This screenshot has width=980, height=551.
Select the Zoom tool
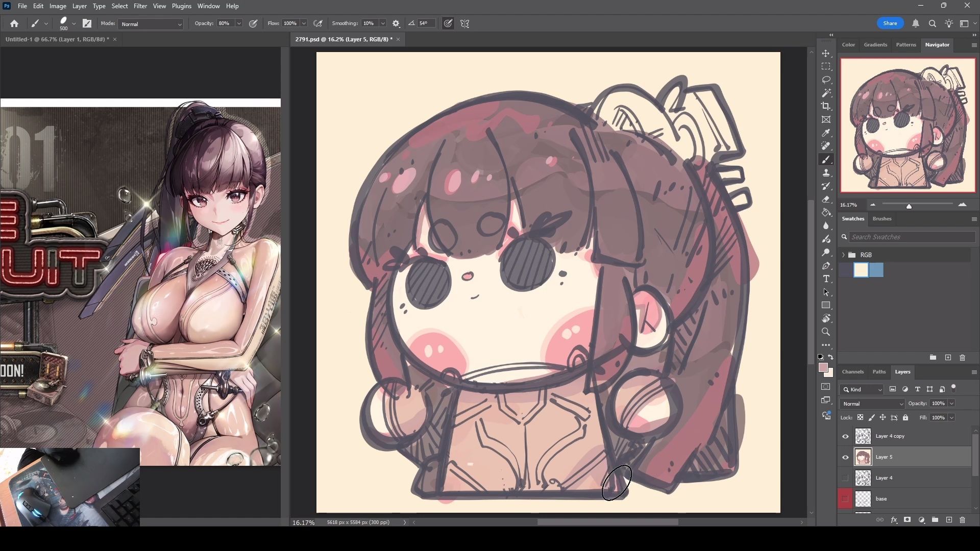tap(826, 332)
